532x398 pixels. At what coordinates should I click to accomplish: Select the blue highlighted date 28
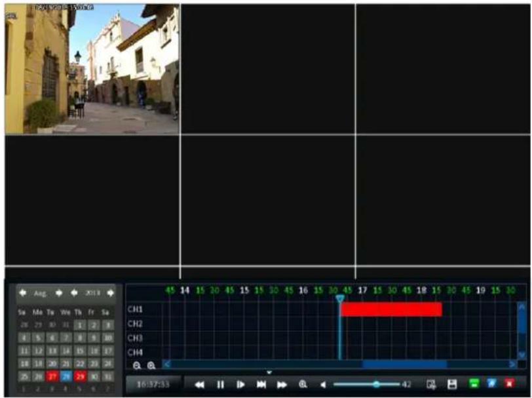[x=66, y=376]
